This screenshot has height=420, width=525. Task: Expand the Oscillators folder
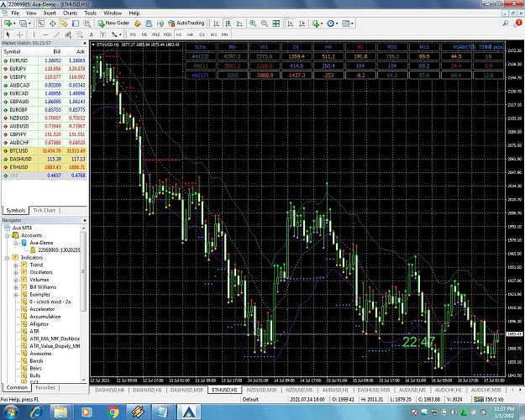(x=16, y=273)
